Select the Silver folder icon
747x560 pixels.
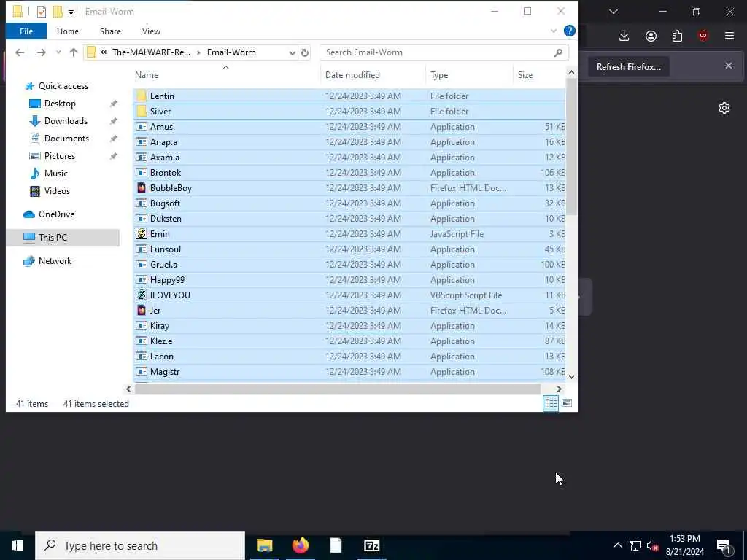click(142, 112)
